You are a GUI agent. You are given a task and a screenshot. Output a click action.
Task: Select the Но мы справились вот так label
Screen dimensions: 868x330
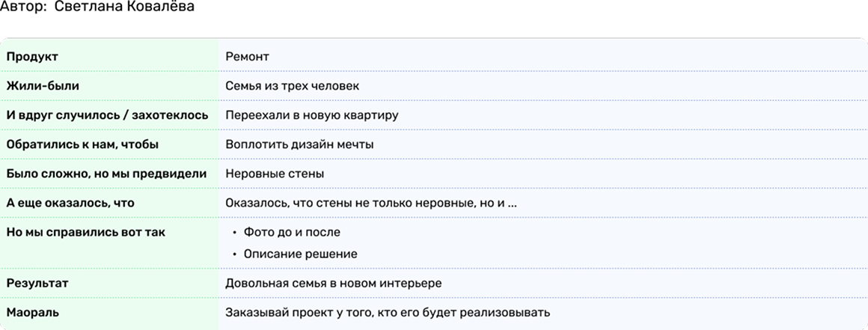85,232
